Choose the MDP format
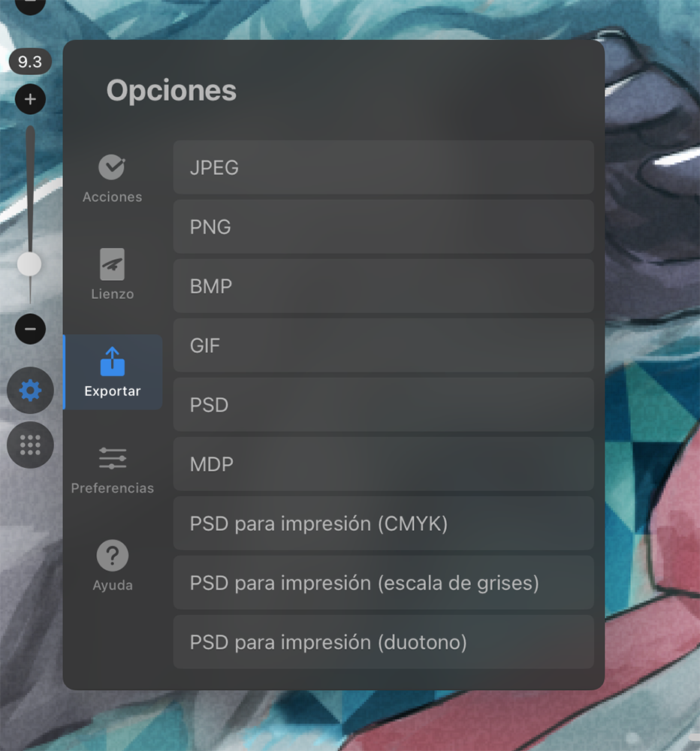 pos(383,464)
